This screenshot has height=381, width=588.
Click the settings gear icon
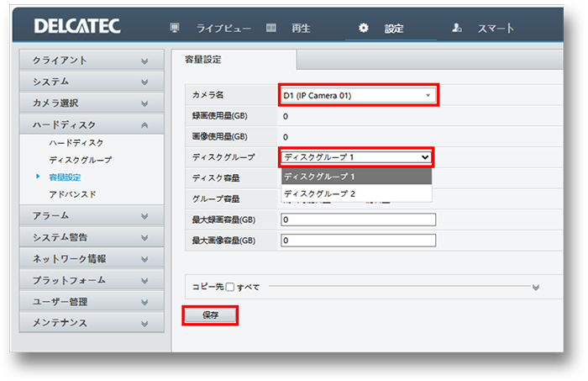364,28
